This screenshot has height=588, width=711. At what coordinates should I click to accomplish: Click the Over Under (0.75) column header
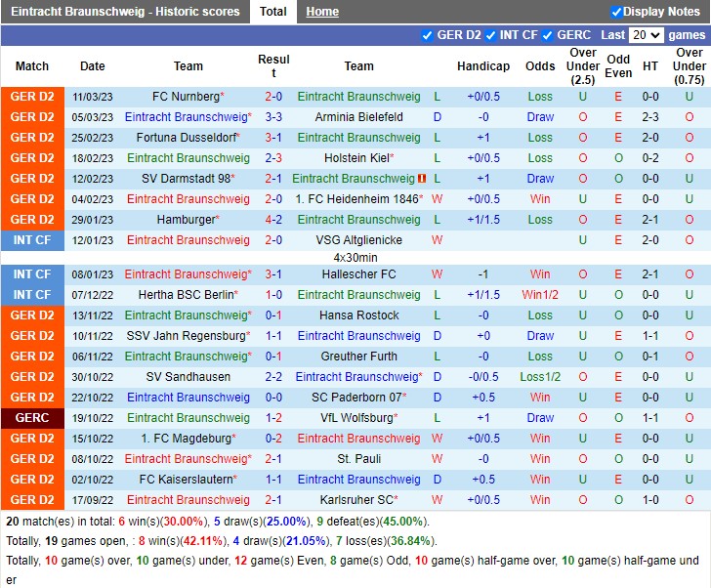(690, 66)
